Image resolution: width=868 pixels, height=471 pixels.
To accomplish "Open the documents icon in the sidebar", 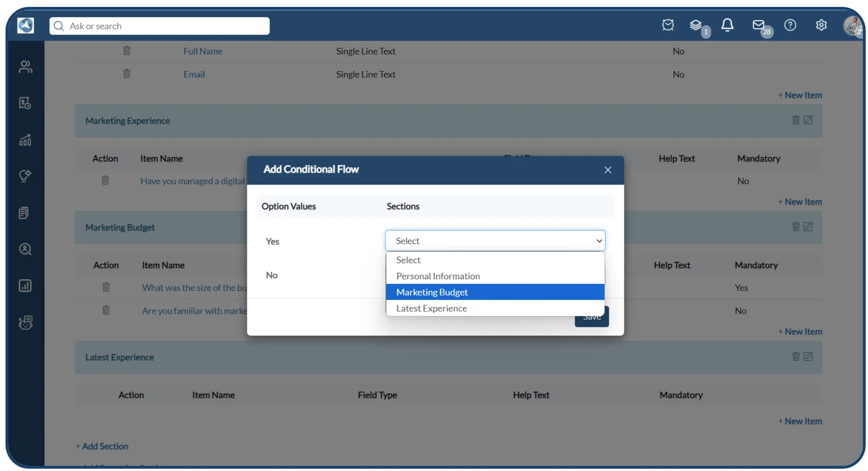I will pos(24,212).
